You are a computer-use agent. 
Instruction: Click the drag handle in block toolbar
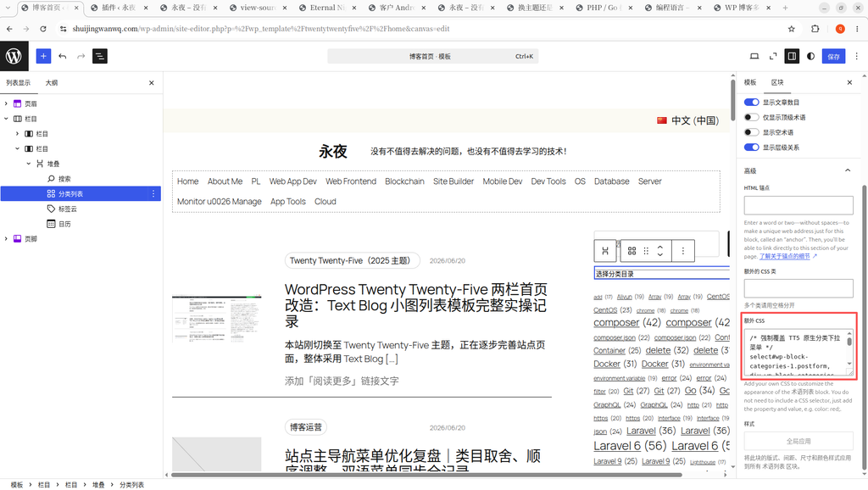[645, 251]
